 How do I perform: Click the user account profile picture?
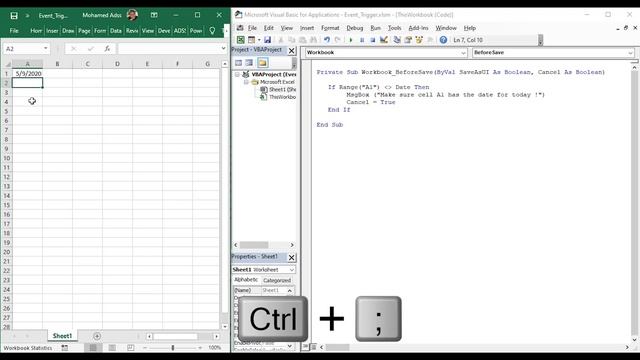pos(132,15)
